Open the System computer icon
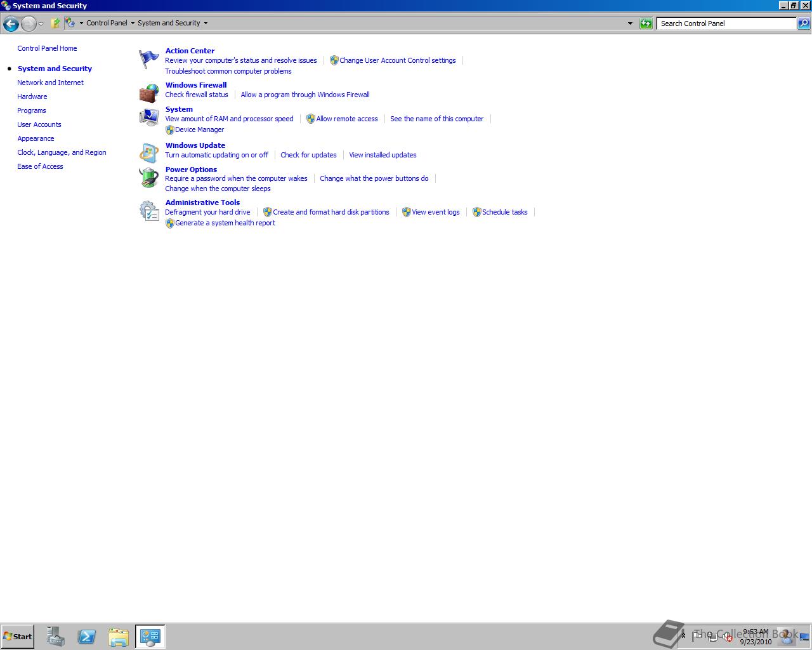812x650 pixels. tap(149, 117)
